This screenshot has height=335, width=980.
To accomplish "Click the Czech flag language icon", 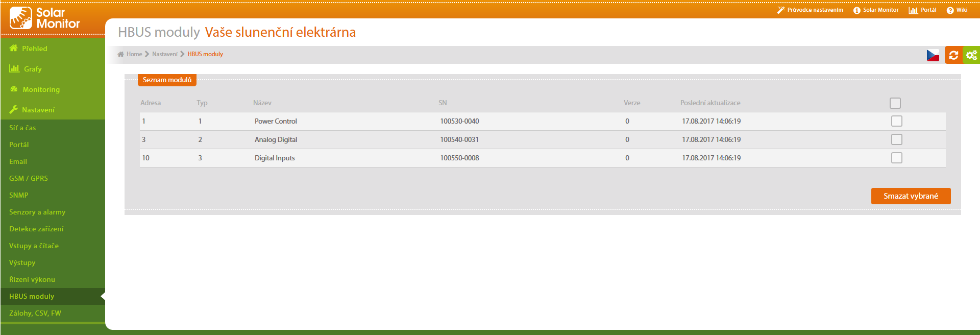I will click(933, 55).
